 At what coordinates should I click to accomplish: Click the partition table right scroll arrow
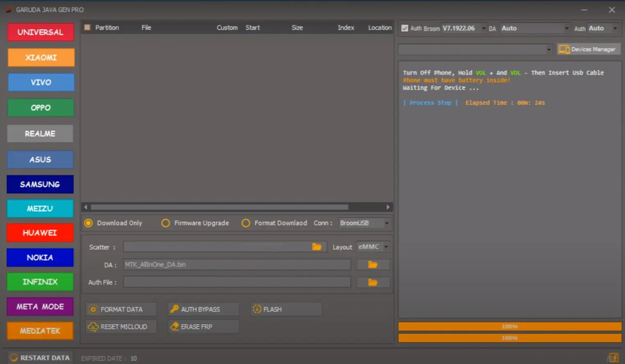coord(388,207)
